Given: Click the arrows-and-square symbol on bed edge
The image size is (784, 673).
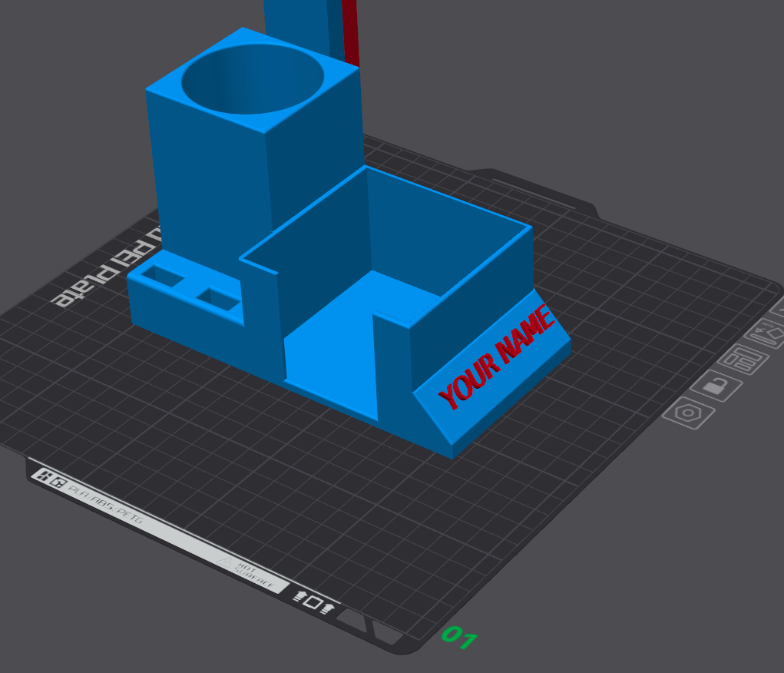Looking at the screenshot, I should coord(313,602).
